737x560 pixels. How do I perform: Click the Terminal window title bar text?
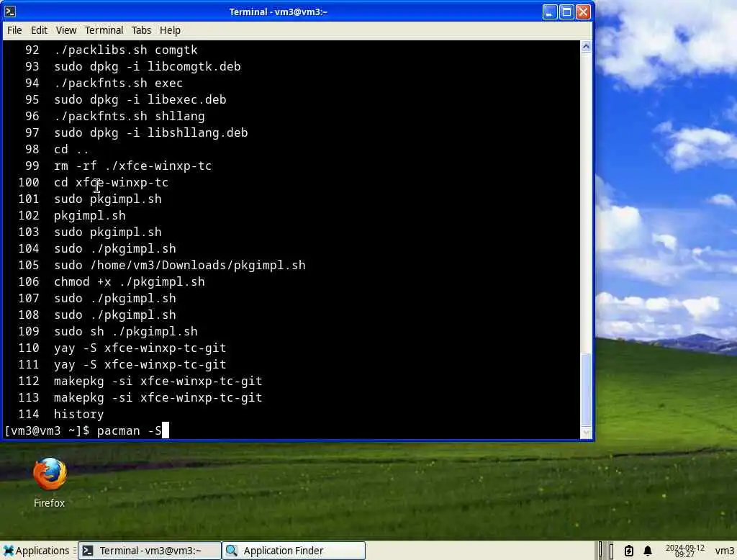(279, 12)
